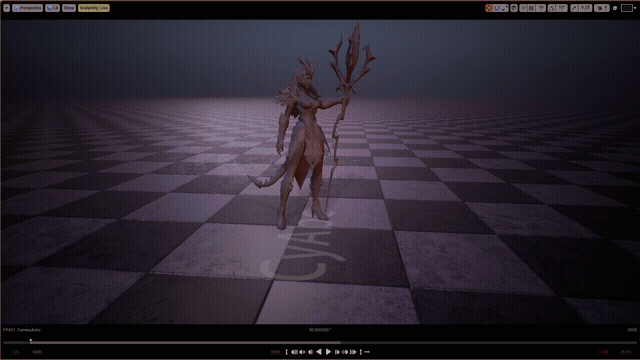Viewport: 640px width, 360px height.
Task: Open the surface snapping options icon
Action: [x=524, y=8]
